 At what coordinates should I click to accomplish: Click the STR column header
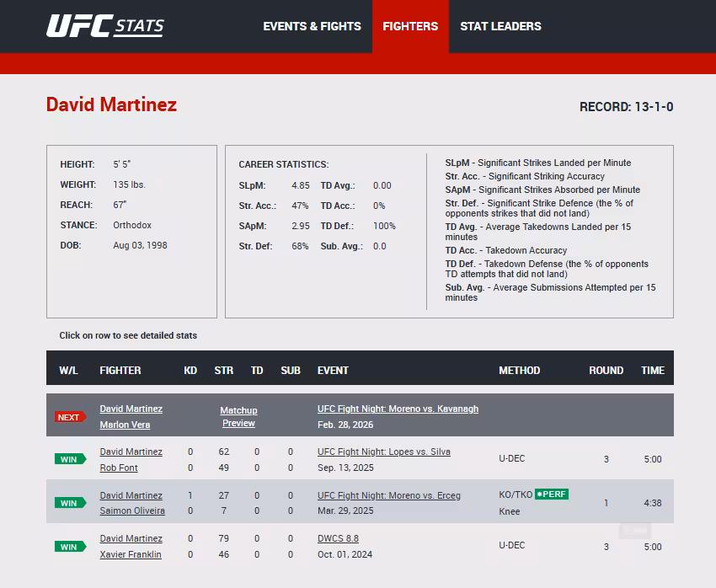(x=223, y=370)
